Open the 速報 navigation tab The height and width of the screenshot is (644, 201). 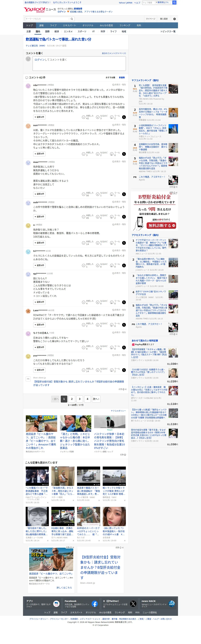click(41, 26)
